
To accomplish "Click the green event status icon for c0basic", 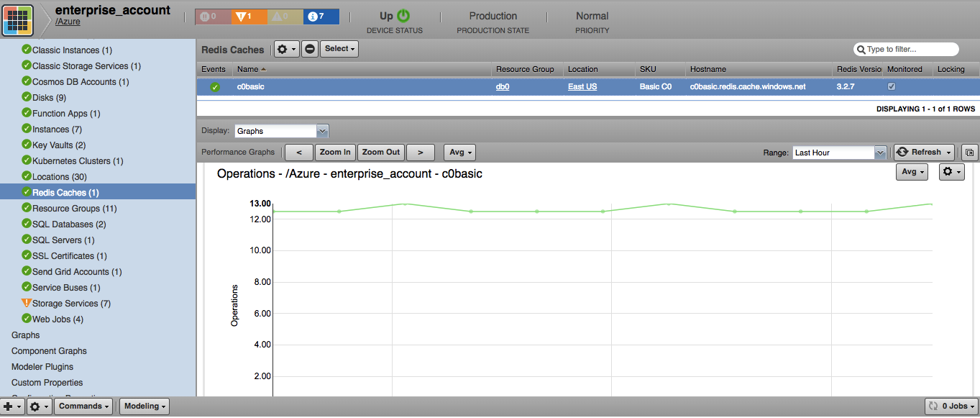I will pyautogui.click(x=214, y=87).
